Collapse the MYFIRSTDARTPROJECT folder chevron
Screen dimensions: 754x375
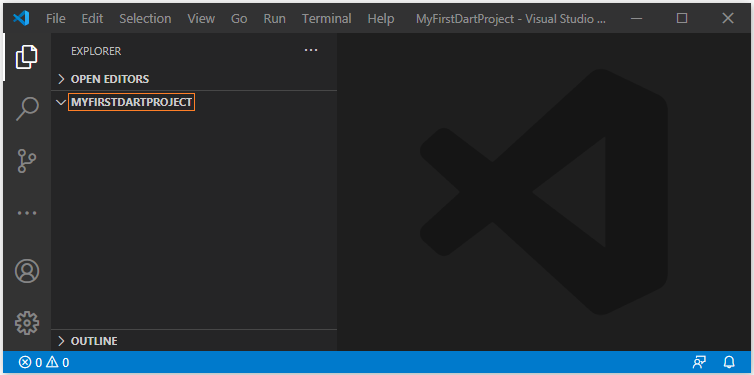click(61, 102)
